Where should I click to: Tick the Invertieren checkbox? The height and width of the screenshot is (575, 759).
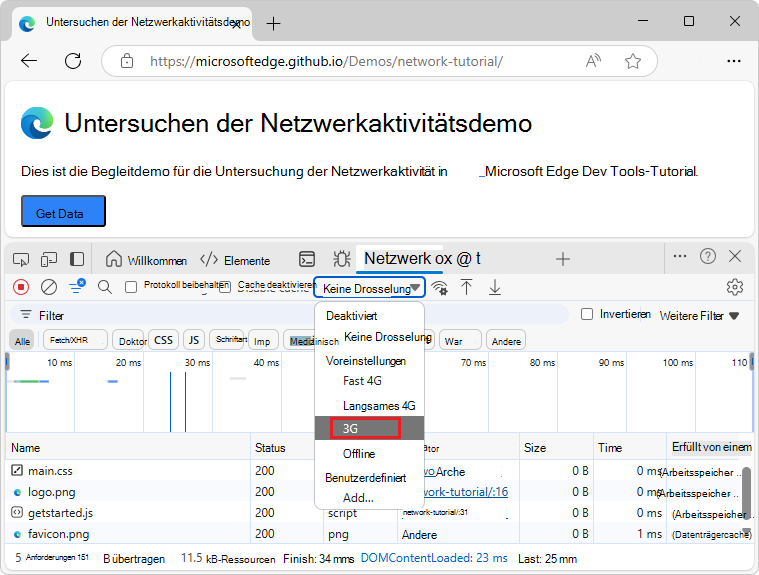coord(587,315)
